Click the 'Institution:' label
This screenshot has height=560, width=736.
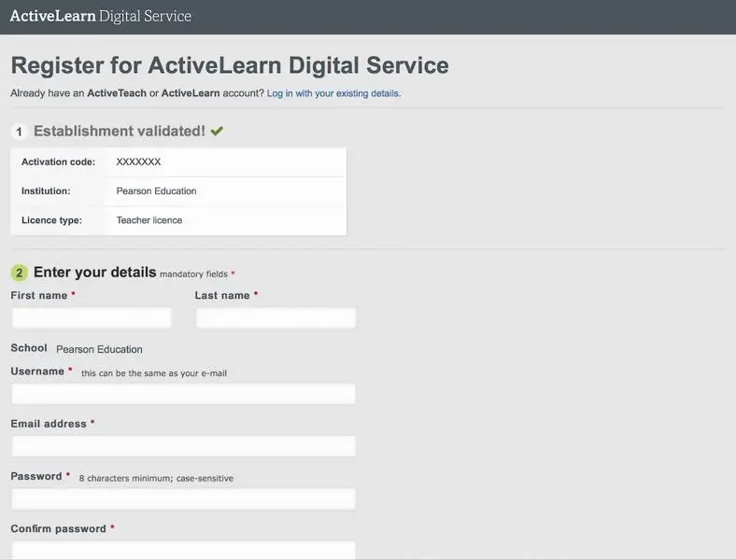tap(46, 191)
